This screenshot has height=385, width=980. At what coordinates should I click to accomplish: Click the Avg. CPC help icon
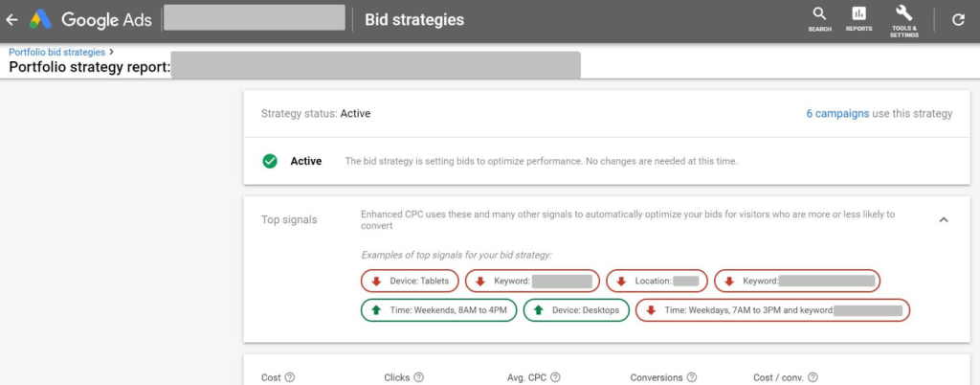(555, 377)
